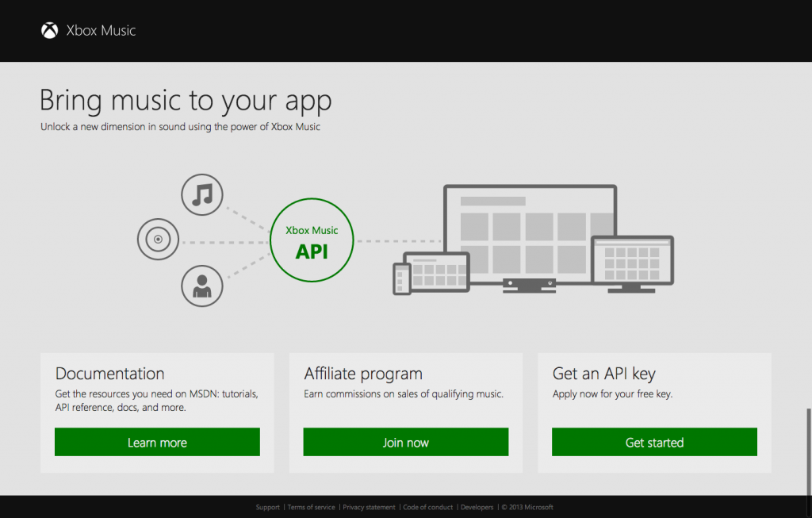
Task: Click the Get started button
Action: click(x=654, y=442)
